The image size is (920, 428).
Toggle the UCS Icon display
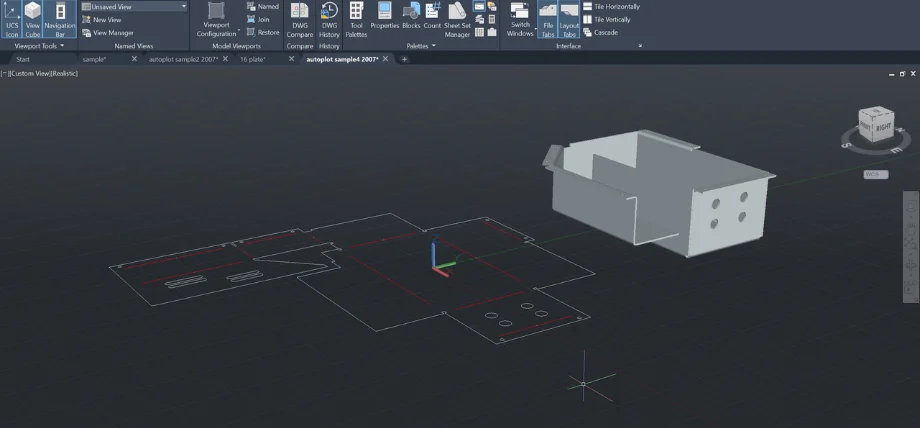(x=12, y=19)
